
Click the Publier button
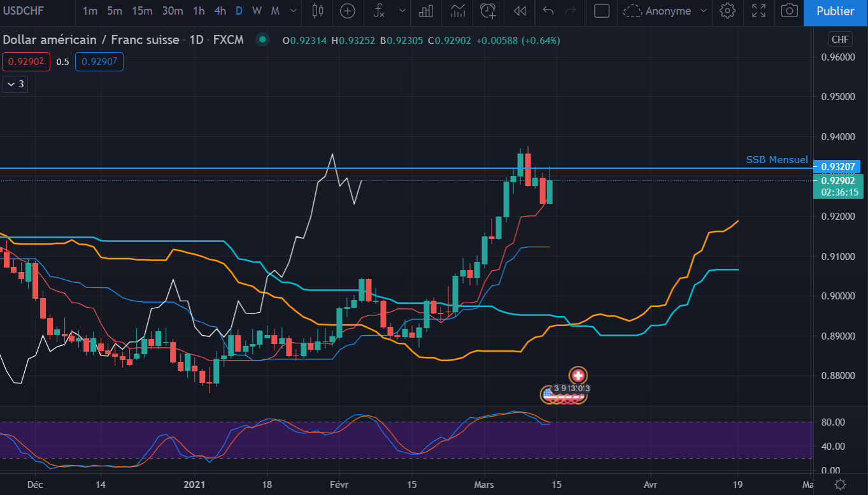click(836, 11)
